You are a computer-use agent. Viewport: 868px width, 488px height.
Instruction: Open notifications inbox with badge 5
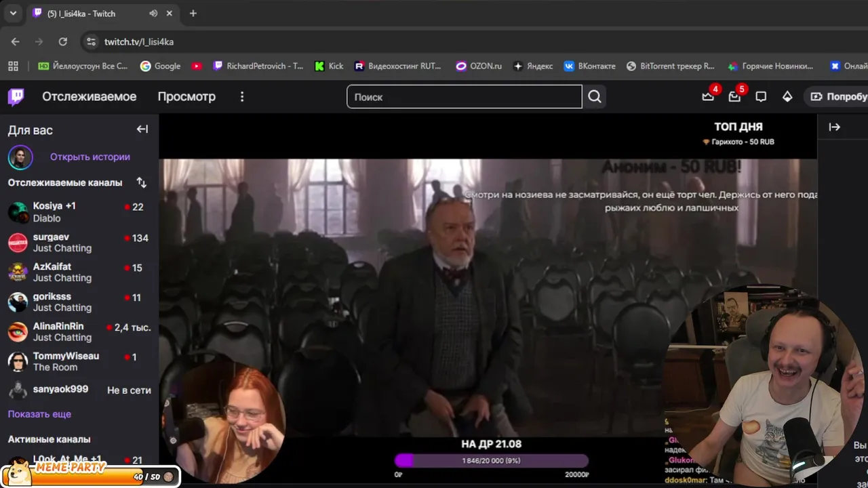point(734,96)
